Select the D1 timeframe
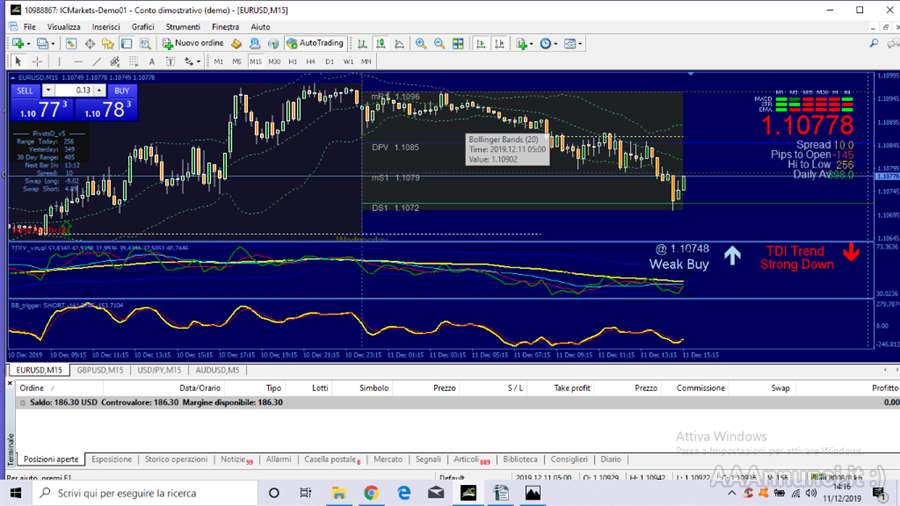Viewport: 900px width, 506px height. 329,61
